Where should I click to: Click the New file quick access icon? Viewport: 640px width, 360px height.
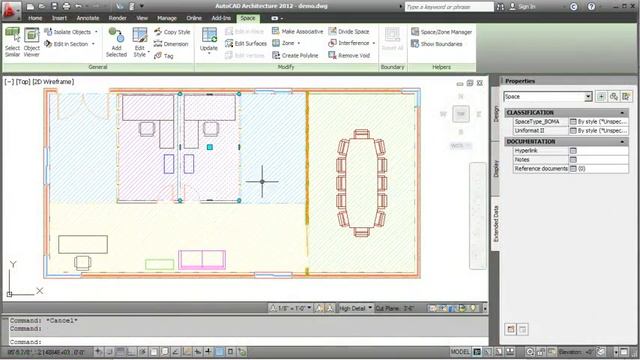pos(31,7)
